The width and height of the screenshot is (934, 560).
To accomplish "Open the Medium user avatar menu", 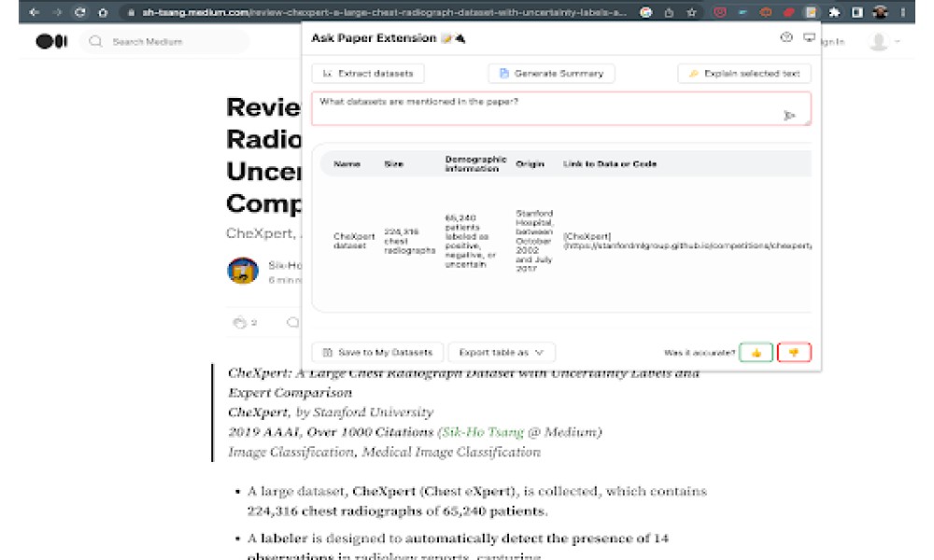I will pyautogui.click(x=884, y=42).
